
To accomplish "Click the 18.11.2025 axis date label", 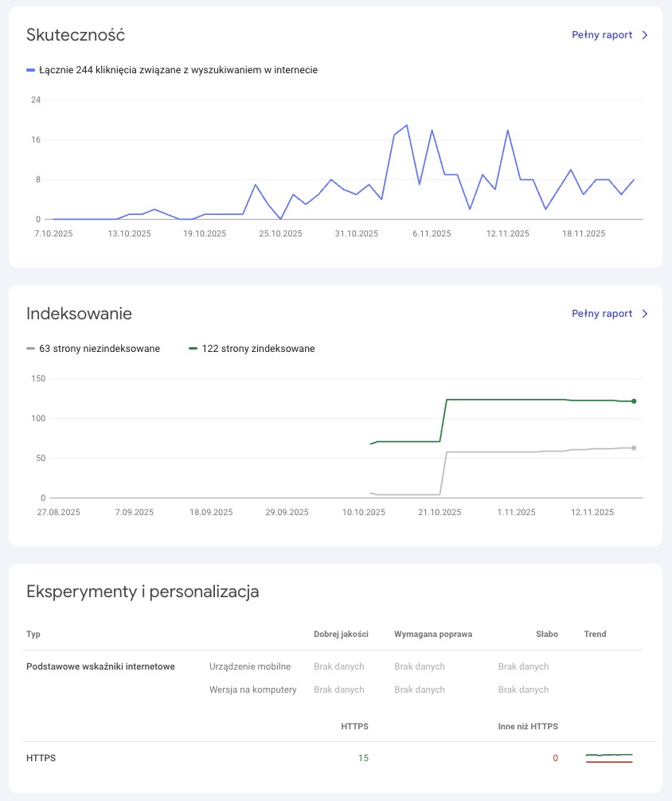I will tap(584, 233).
